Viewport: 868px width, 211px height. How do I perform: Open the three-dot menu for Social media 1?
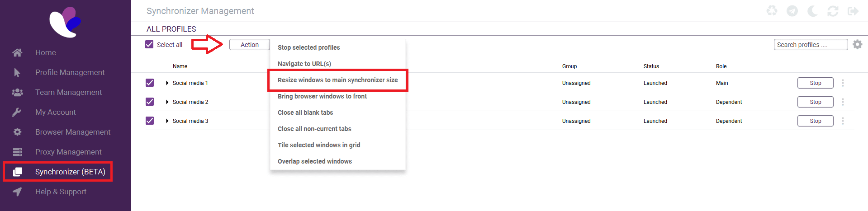[x=843, y=83]
